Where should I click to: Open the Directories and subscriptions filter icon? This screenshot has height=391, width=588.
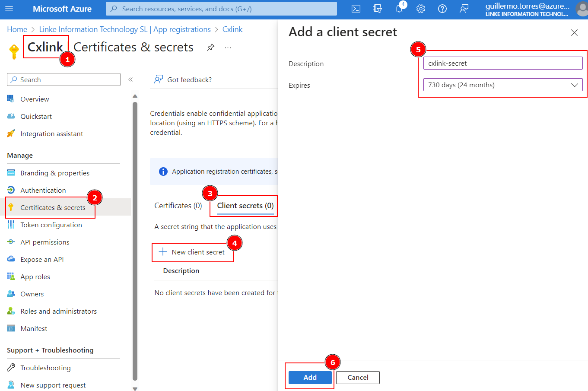[x=378, y=9]
